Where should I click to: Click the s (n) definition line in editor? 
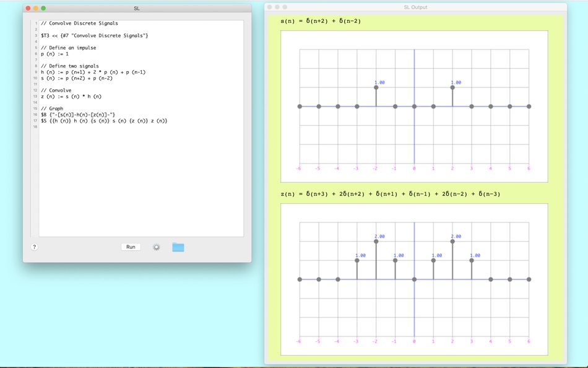pyautogui.click(x=77, y=78)
